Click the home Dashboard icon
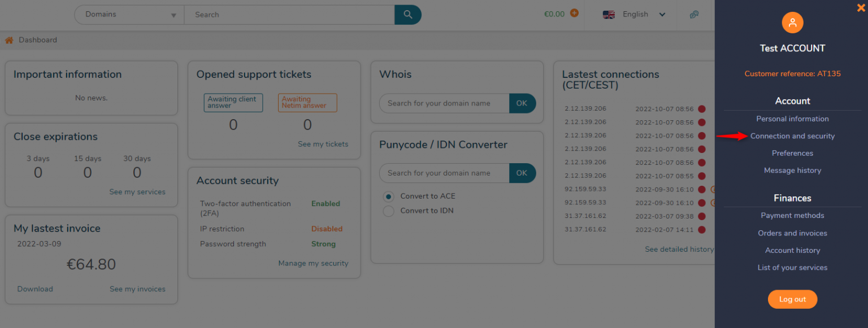Screen dimensions: 868x328 coord(8,40)
